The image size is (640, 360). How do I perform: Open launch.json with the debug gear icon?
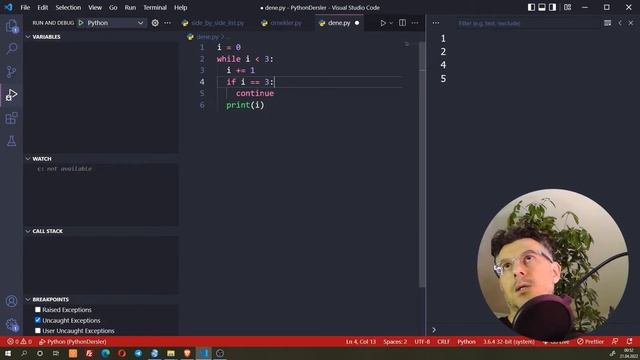[x=155, y=23]
